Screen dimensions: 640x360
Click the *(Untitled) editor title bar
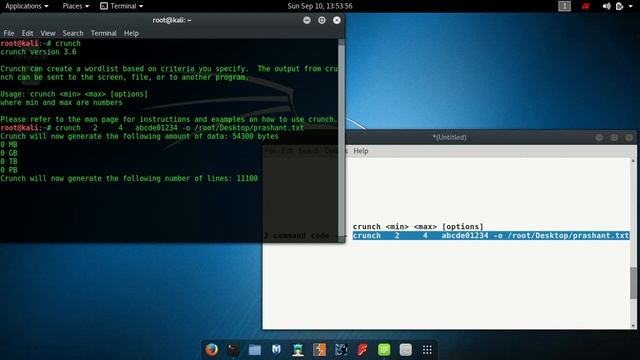[449, 137]
